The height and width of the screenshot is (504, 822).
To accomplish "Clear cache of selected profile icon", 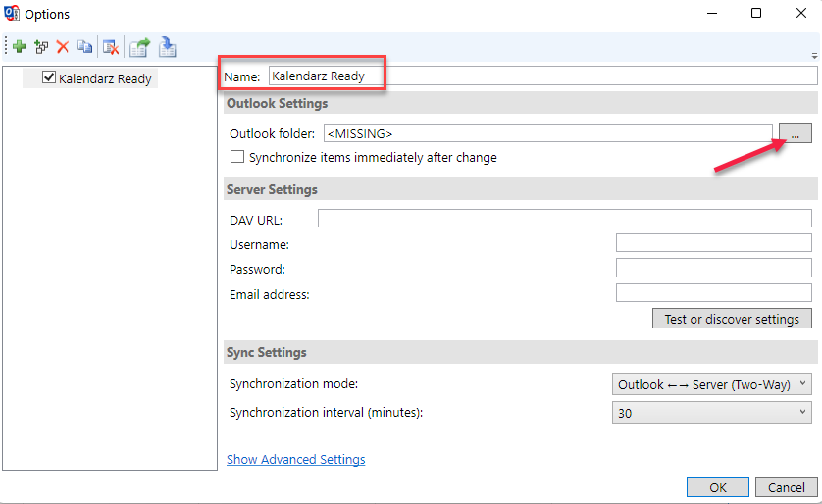I will (x=111, y=48).
